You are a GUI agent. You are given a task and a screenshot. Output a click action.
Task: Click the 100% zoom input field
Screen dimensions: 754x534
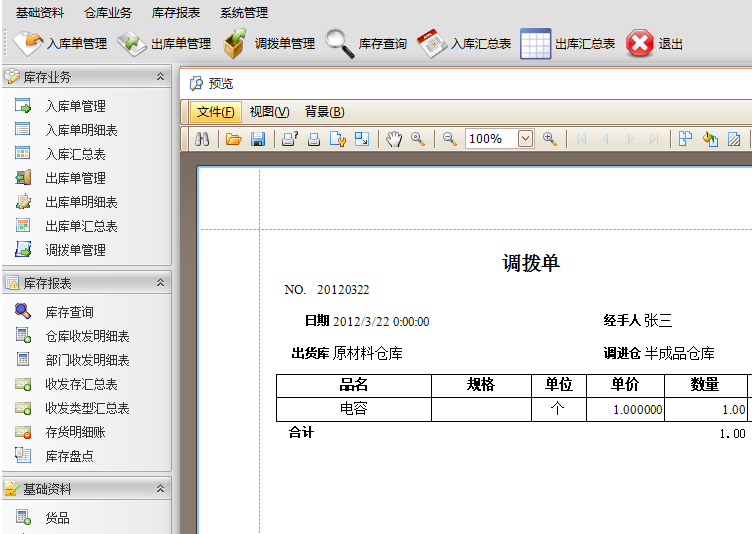[490, 139]
